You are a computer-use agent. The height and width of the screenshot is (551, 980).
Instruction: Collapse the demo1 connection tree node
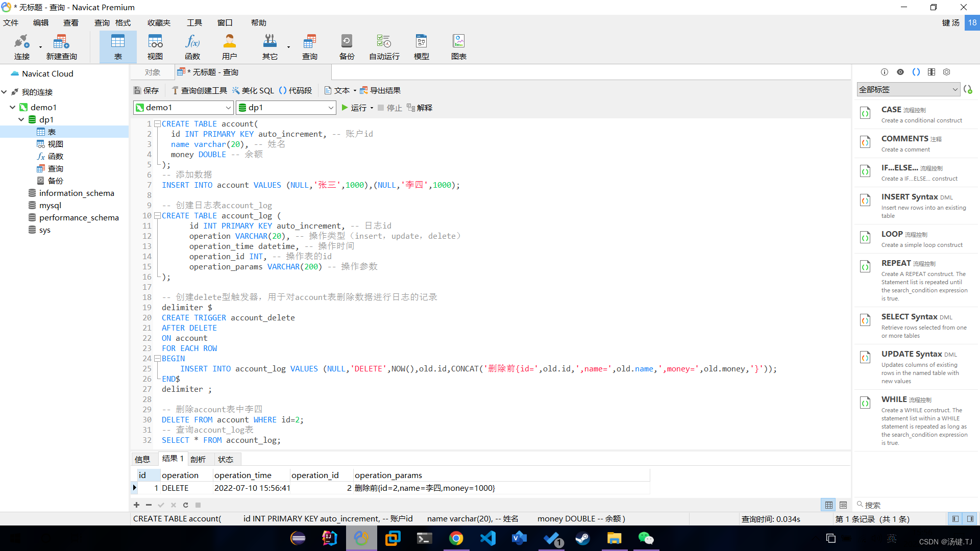pyautogui.click(x=12, y=107)
